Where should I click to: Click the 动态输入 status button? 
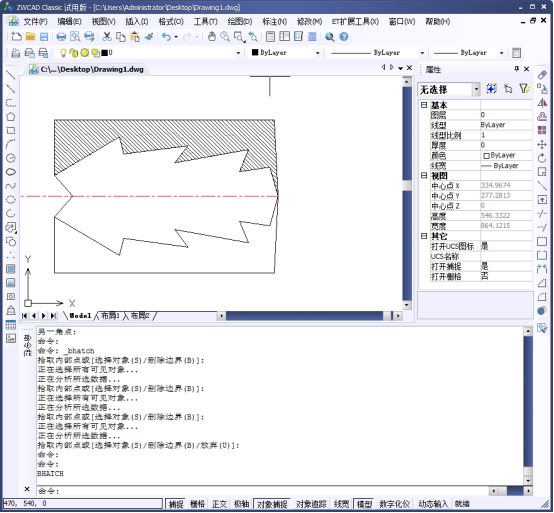click(x=433, y=504)
